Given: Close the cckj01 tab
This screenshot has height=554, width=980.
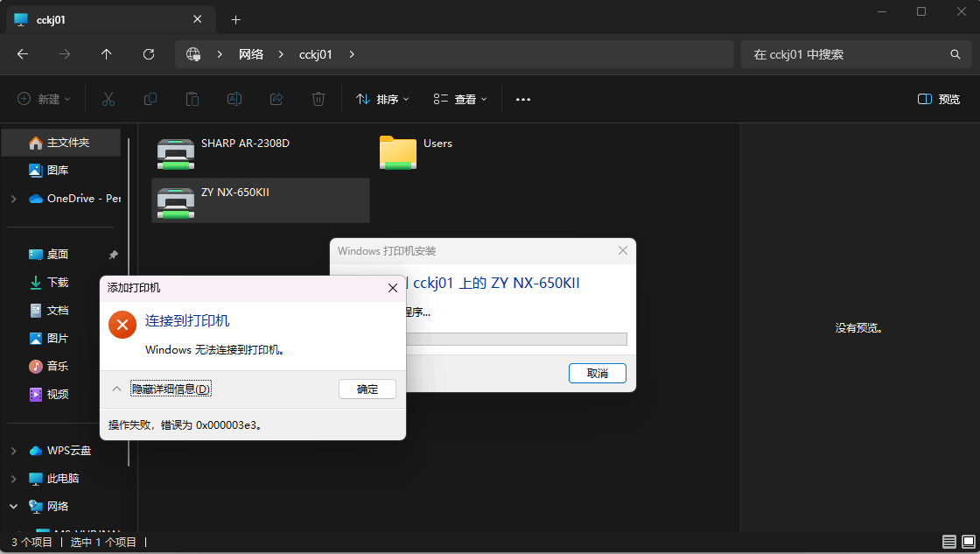Looking at the screenshot, I should (198, 19).
